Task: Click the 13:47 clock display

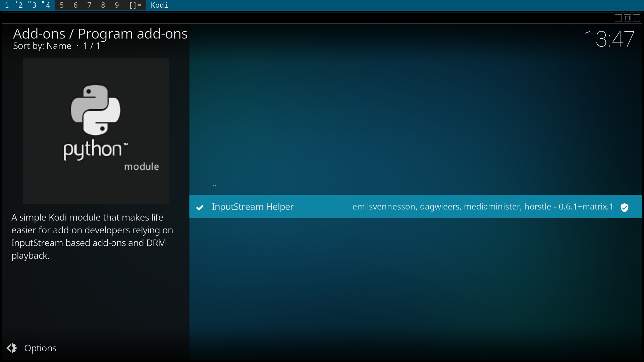Action: (609, 39)
